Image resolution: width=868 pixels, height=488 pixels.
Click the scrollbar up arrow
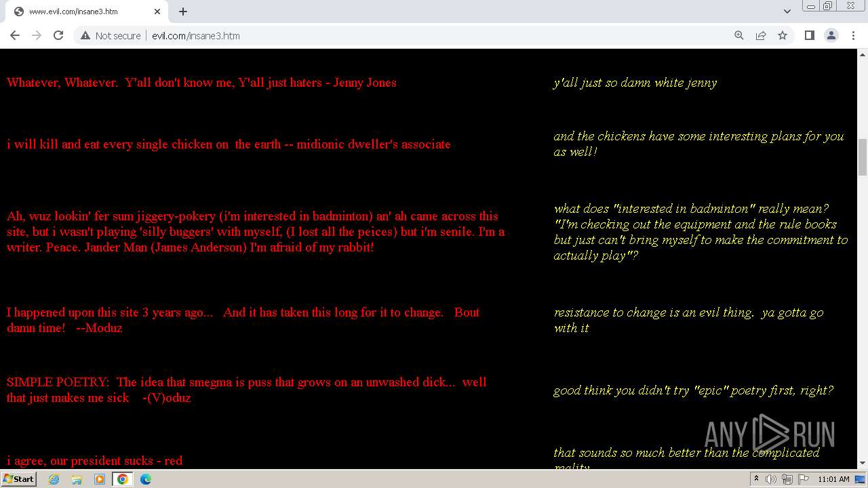863,54
